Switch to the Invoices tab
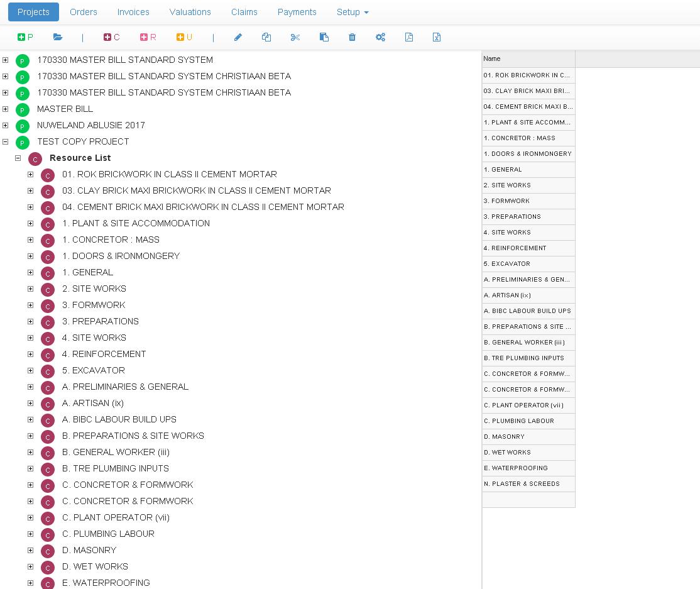 (133, 12)
